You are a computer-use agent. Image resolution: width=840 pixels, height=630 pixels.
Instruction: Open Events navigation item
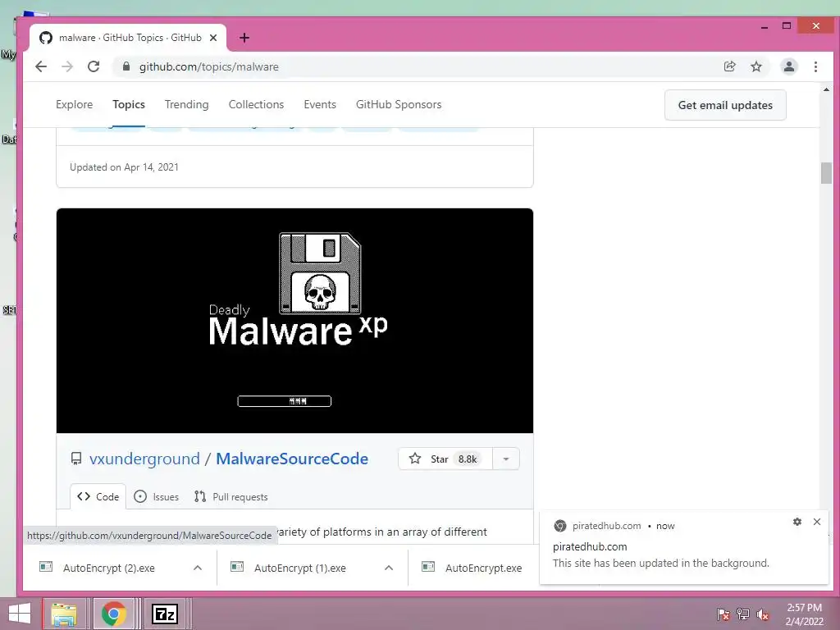320,104
